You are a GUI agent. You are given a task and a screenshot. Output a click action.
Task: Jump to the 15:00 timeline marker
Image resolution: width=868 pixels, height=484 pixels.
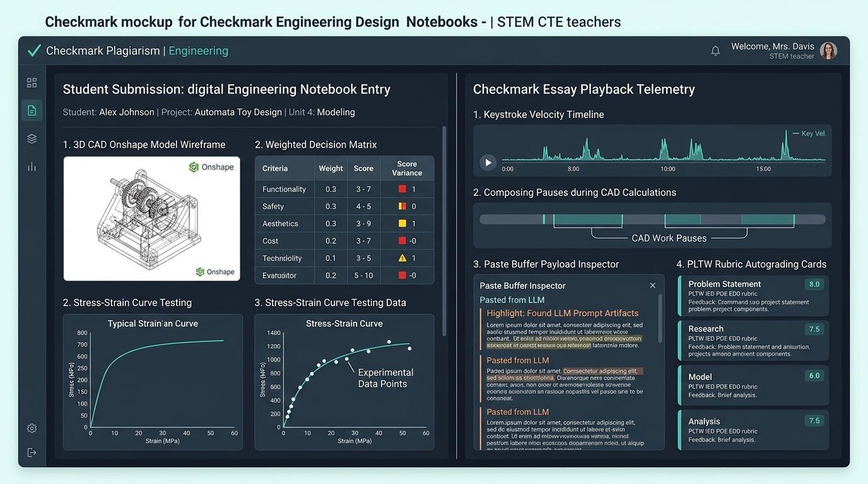[x=763, y=169]
